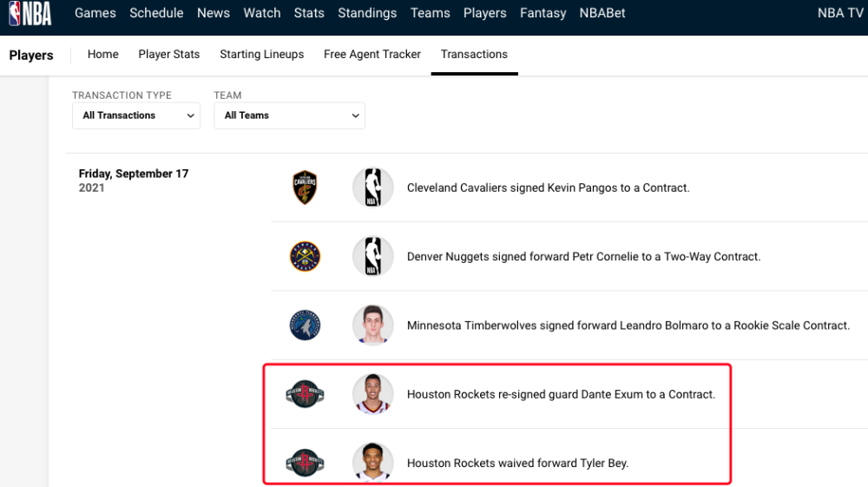Viewport: 868px width, 487px height.
Task: Switch to the Home tab
Action: [103, 54]
